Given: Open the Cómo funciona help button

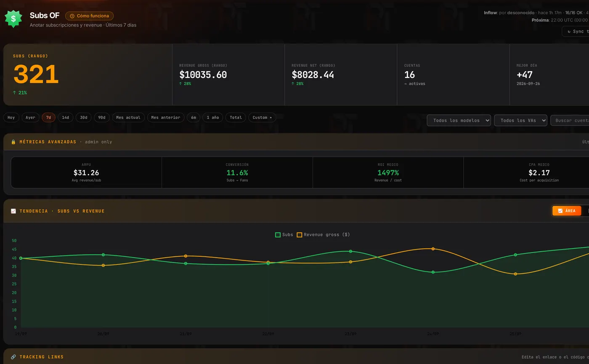Looking at the screenshot, I should tap(89, 16).
